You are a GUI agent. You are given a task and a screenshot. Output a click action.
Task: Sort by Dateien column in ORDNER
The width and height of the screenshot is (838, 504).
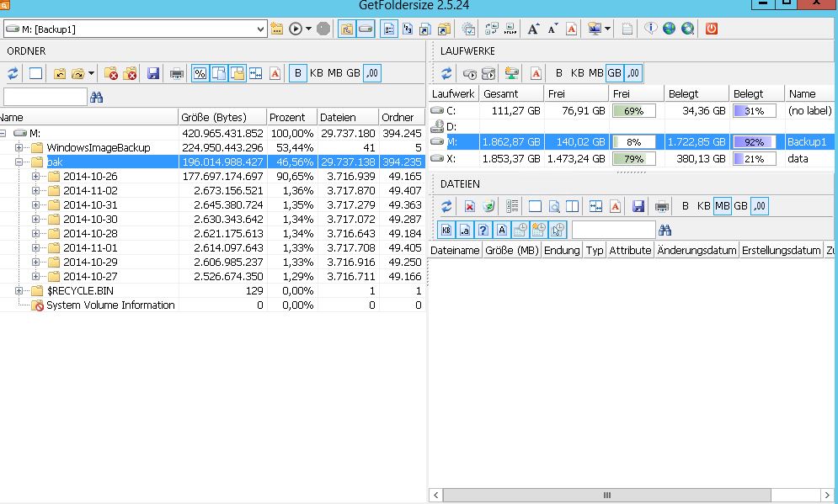point(347,118)
